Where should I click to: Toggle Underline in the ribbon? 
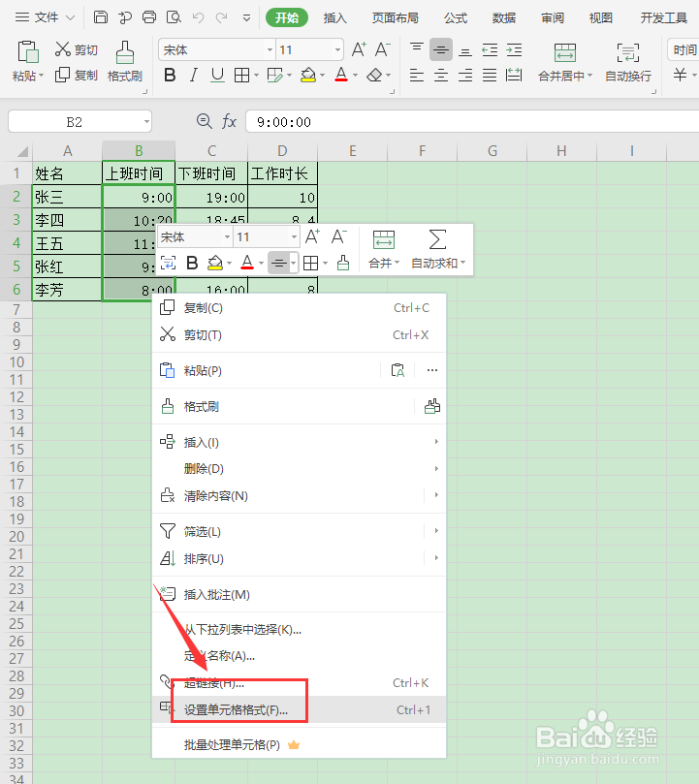pyautogui.click(x=217, y=76)
